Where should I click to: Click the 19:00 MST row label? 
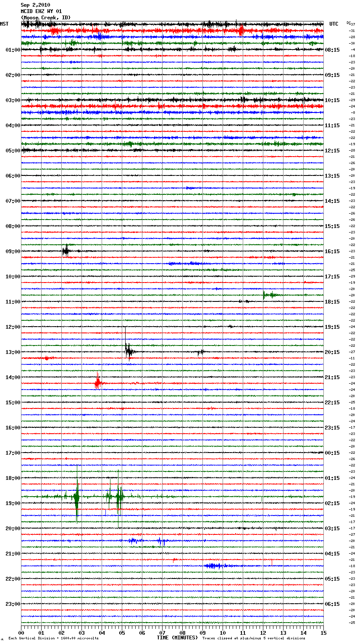pos(13,503)
